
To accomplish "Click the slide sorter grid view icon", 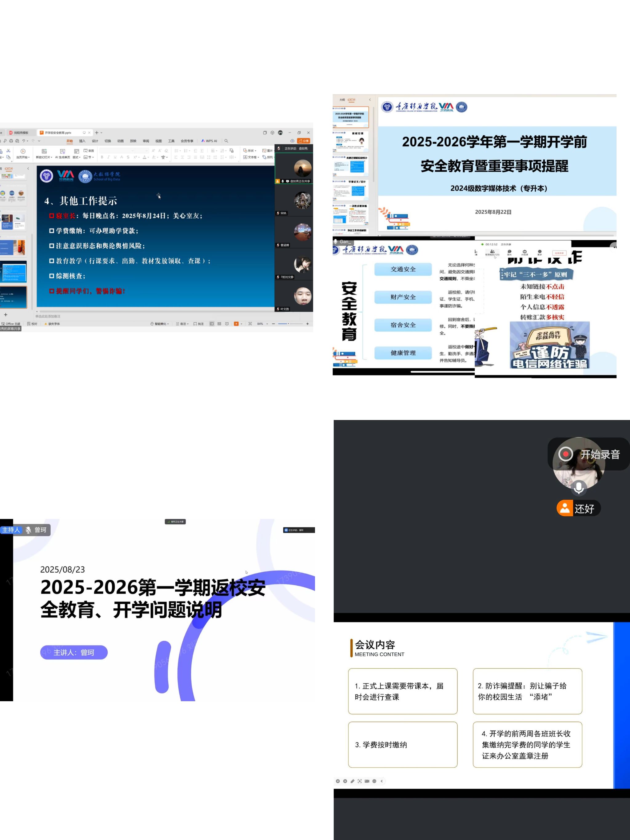I will [219, 324].
